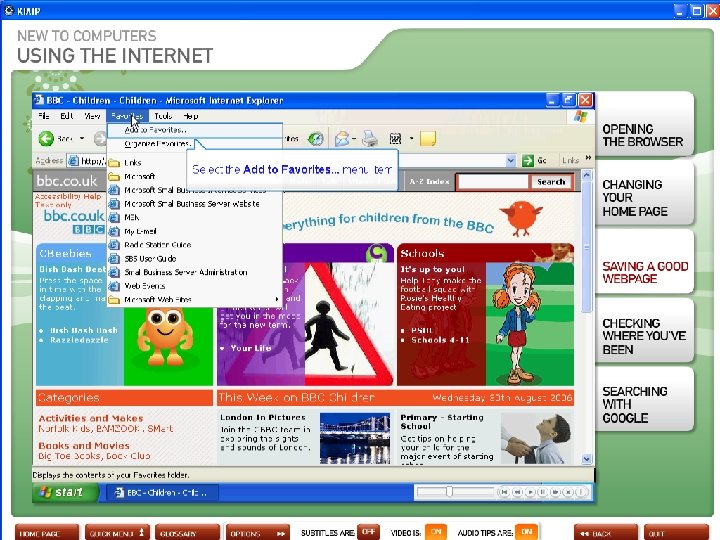Image resolution: width=720 pixels, height=540 pixels.
Task: Click the yellow Discuss note toolbar icon
Action: coord(428,138)
